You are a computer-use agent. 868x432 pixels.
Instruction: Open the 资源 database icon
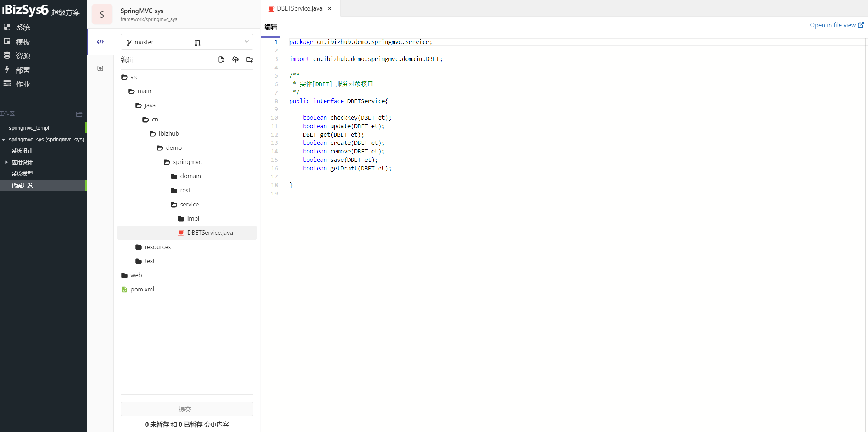pos(7,55)
